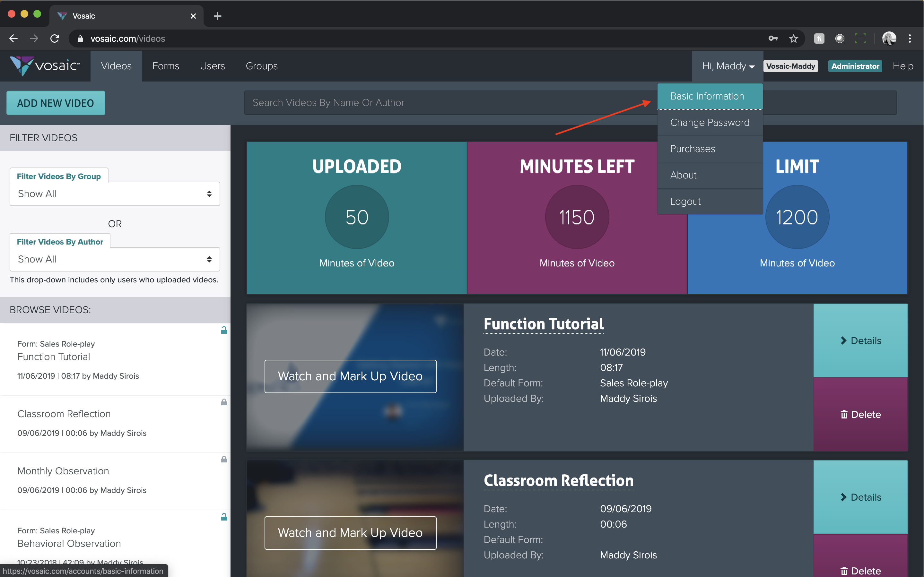Close the Vosaic browser tab
This screenshot has height=577, width=924.
(x=193, y=16)
